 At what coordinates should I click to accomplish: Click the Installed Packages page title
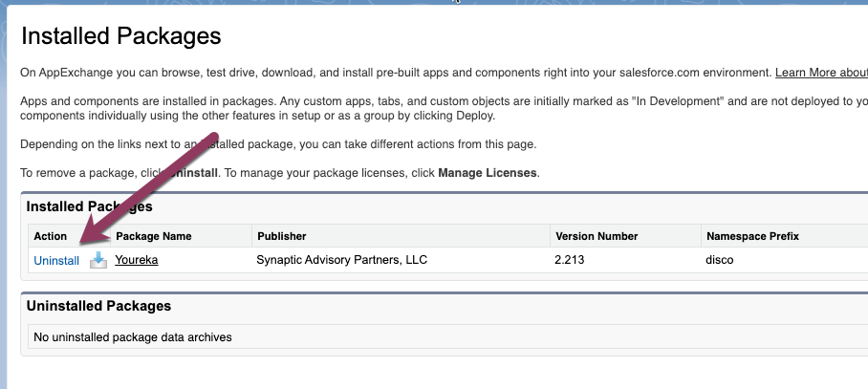point(121,36)
